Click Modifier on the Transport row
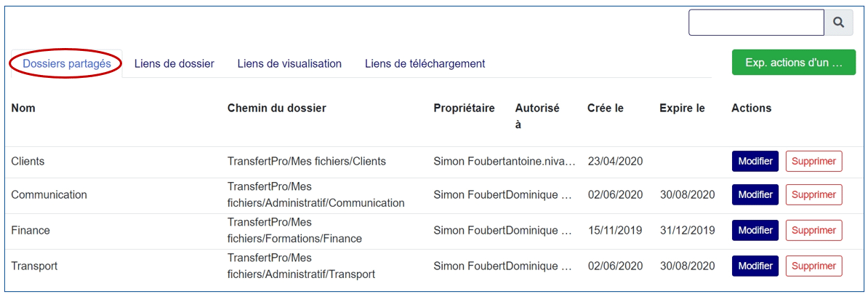Viewport: 868px width, 297px height. [x=755, y=266]
